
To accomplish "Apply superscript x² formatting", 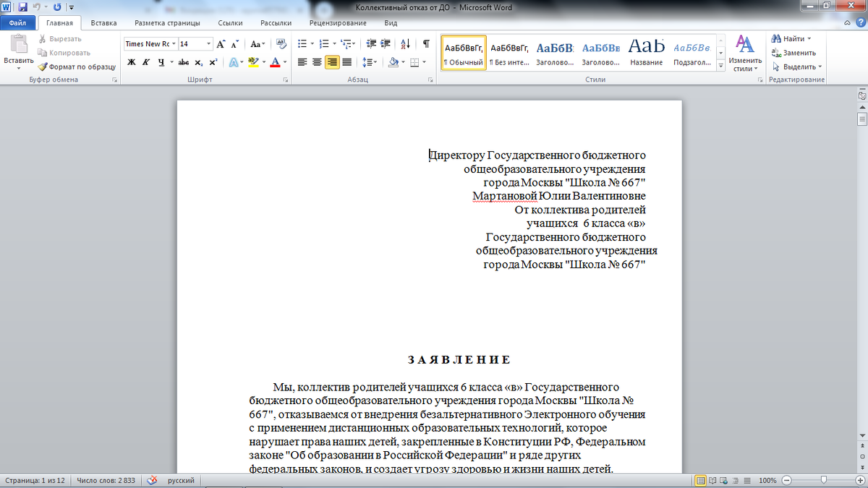I will pyautogui.click(x=213, y=62).
